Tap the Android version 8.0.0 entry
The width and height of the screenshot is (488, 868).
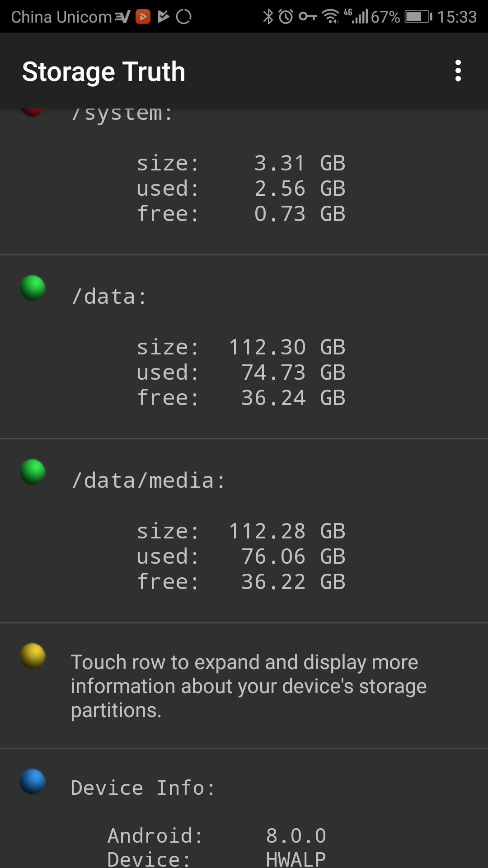pos(296,836)
